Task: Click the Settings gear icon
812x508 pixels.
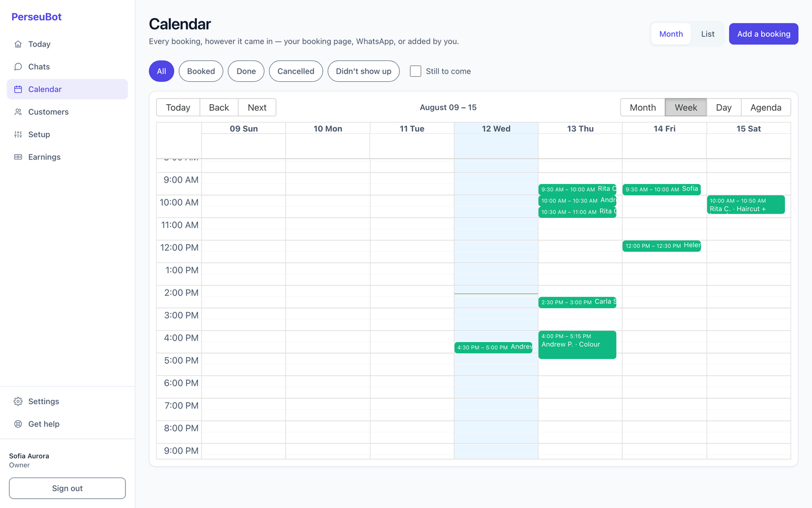Action: click(18, 401)
